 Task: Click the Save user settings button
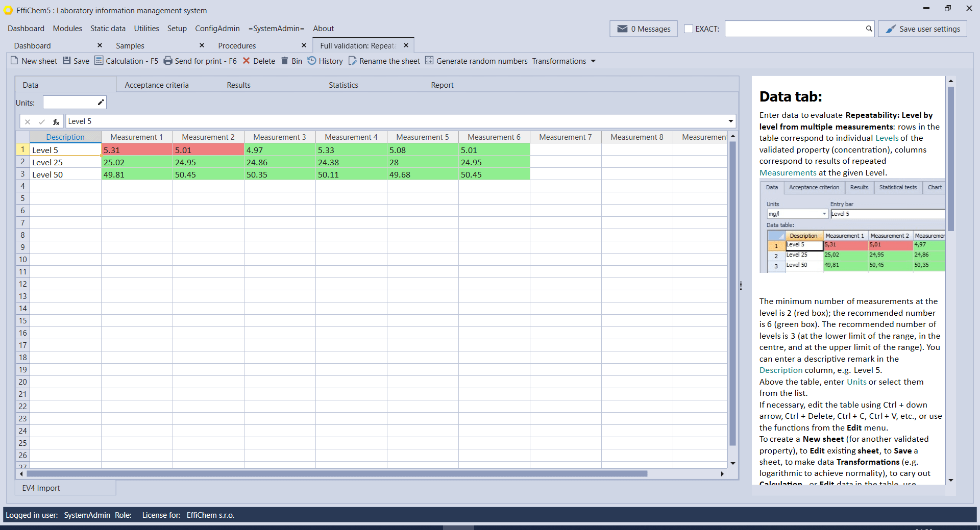pos(922,29)
